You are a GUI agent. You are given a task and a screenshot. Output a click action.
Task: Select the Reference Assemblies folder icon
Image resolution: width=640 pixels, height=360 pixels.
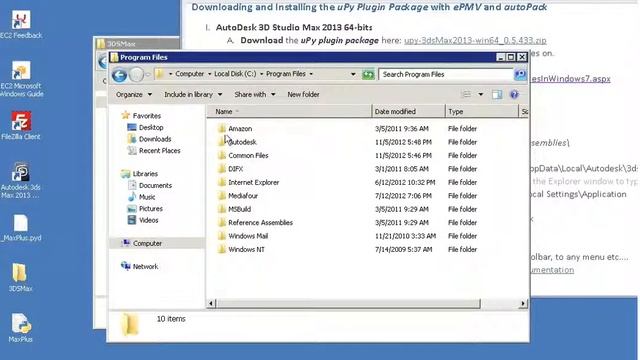(x=222, y=223)
